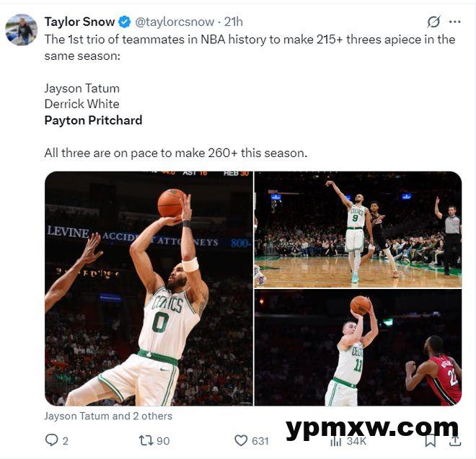Like the tweet with the heart icon
The width and height of the screenshot is (476, 459).
241,440
